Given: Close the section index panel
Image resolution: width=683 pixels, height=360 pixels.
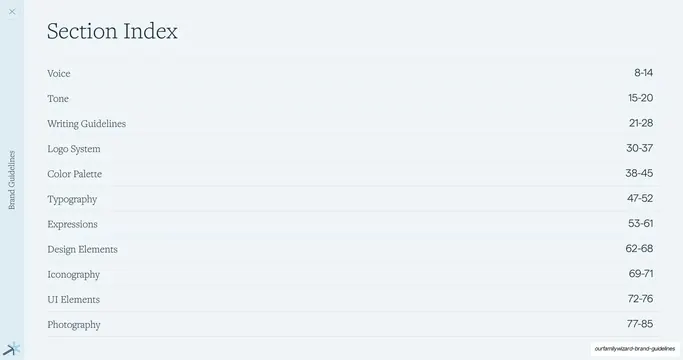Looking at the screenshot, I should pyautogui.click(x=12, y=12).
